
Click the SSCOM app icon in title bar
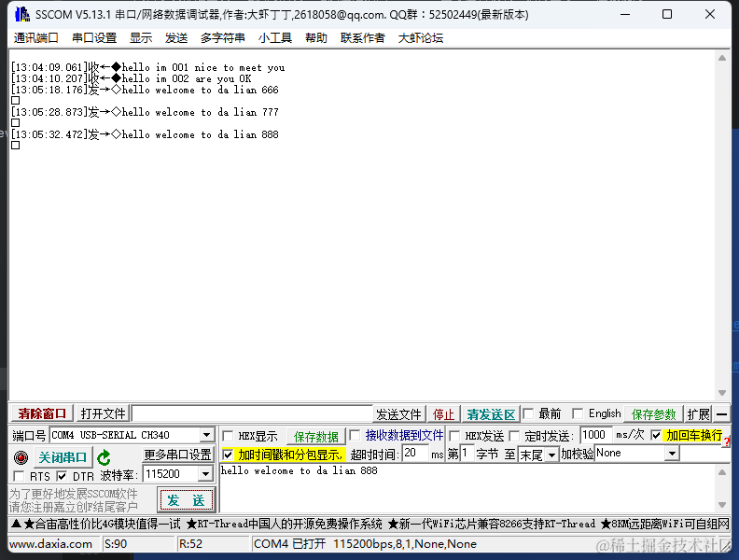[22, 14]
